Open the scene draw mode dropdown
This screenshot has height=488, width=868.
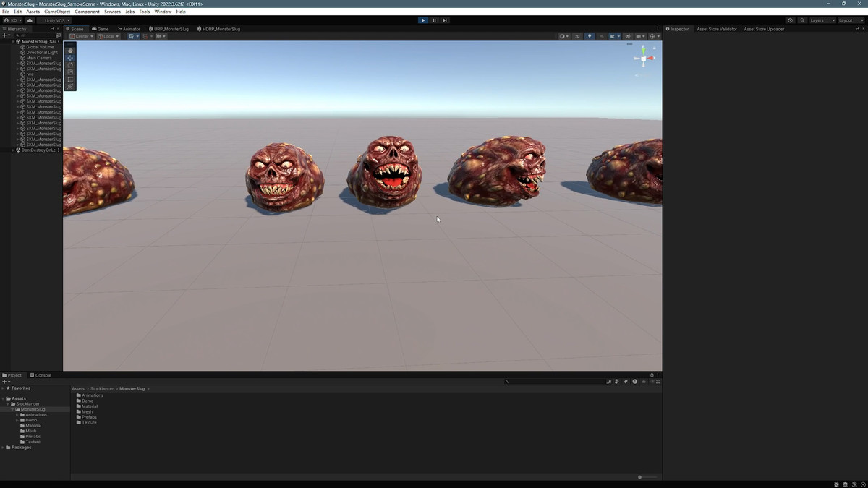tap(564, 36)
